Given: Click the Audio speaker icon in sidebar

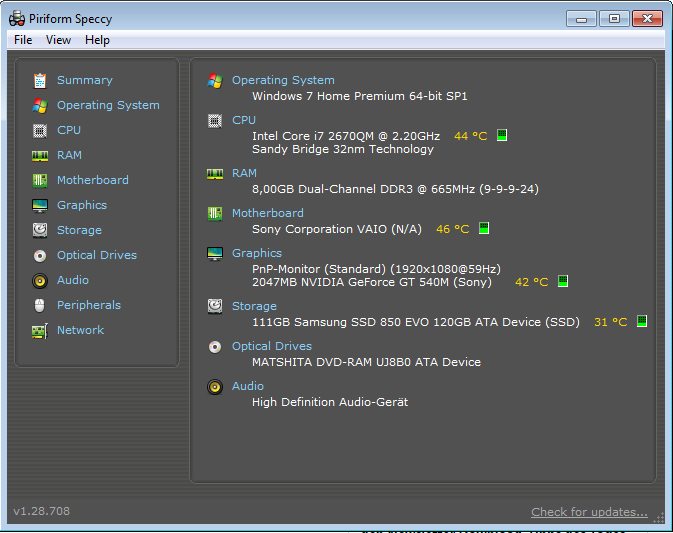Looking at the screenshot, I should [x=40, y=281].
